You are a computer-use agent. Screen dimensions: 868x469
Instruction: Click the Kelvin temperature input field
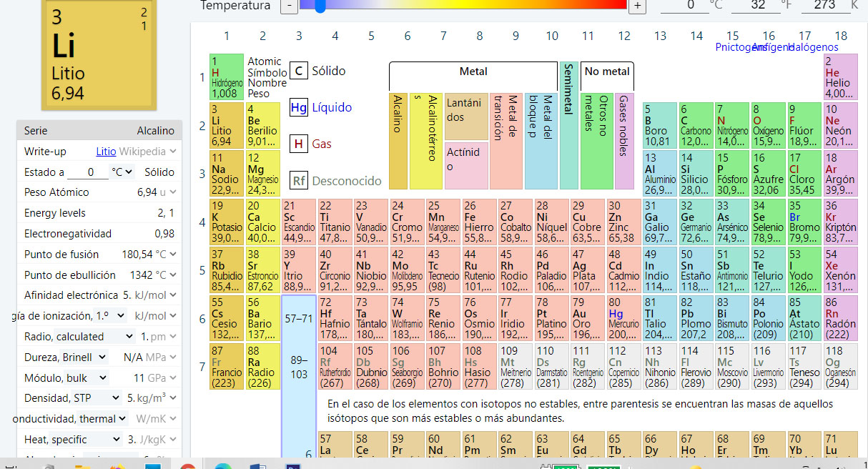pos(826,5)
